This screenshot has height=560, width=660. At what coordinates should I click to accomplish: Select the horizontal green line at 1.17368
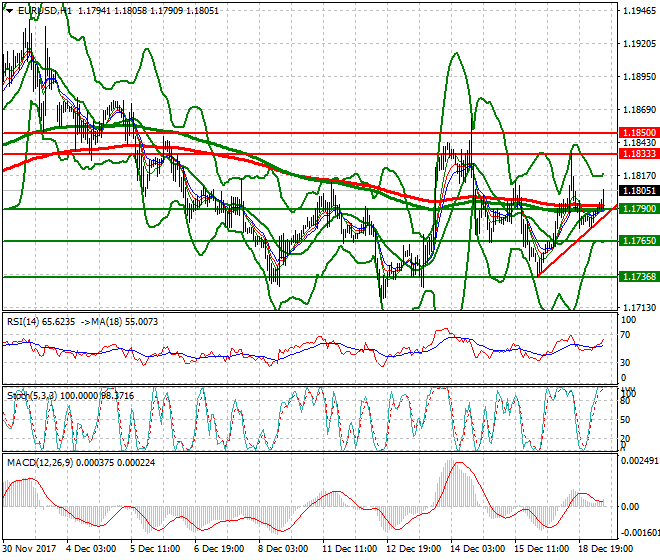[x=310, y=277]
